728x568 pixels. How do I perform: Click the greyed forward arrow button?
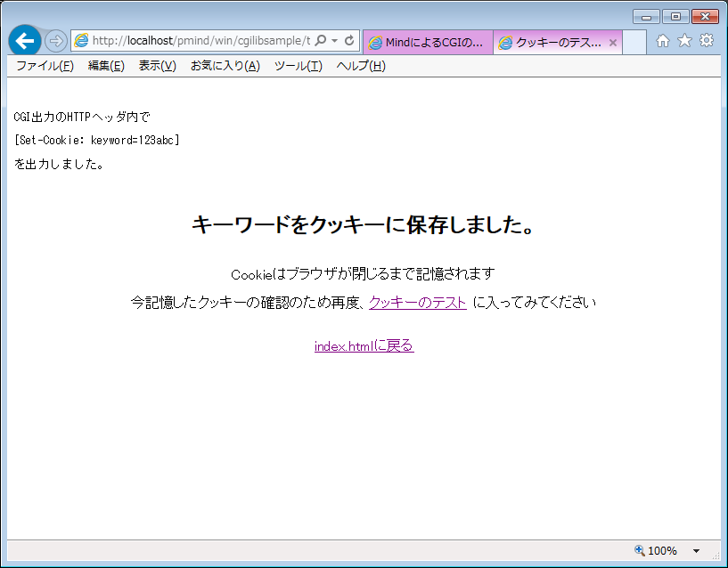pos(56,41)
